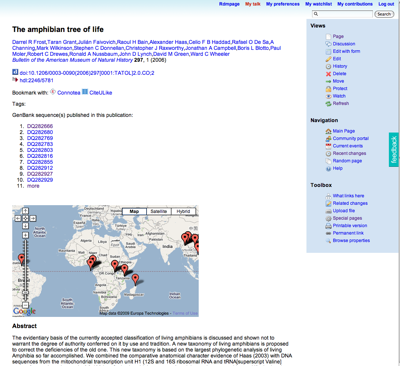The width and height of the screenshot is (400, 366).
Task: Pan the map down with arrow button
Action: click(25, 226)
